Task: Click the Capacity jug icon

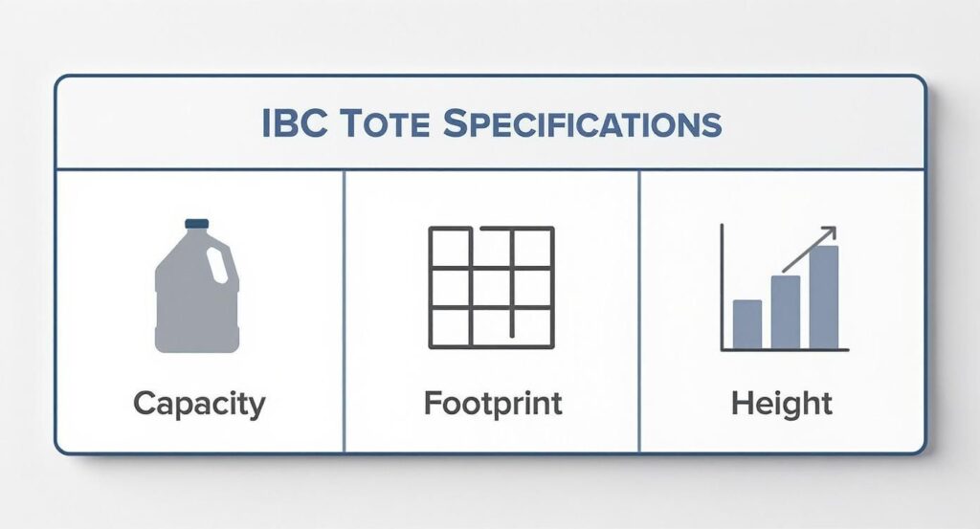Action: click(196, 287)
